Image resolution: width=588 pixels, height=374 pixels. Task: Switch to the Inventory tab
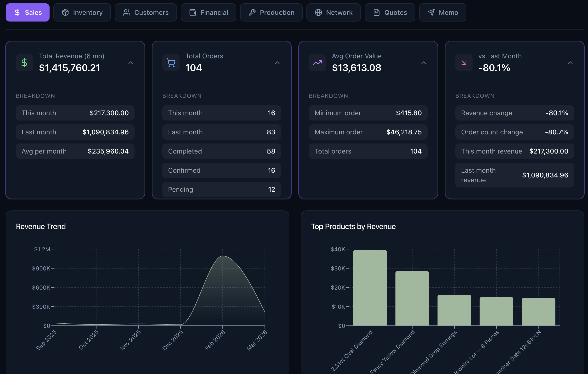pos(82,12)
